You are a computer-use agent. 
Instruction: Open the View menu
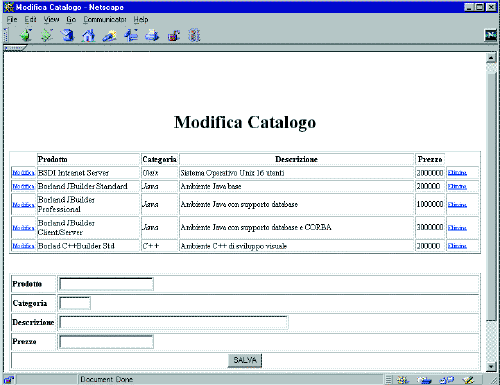coord(51,20)
